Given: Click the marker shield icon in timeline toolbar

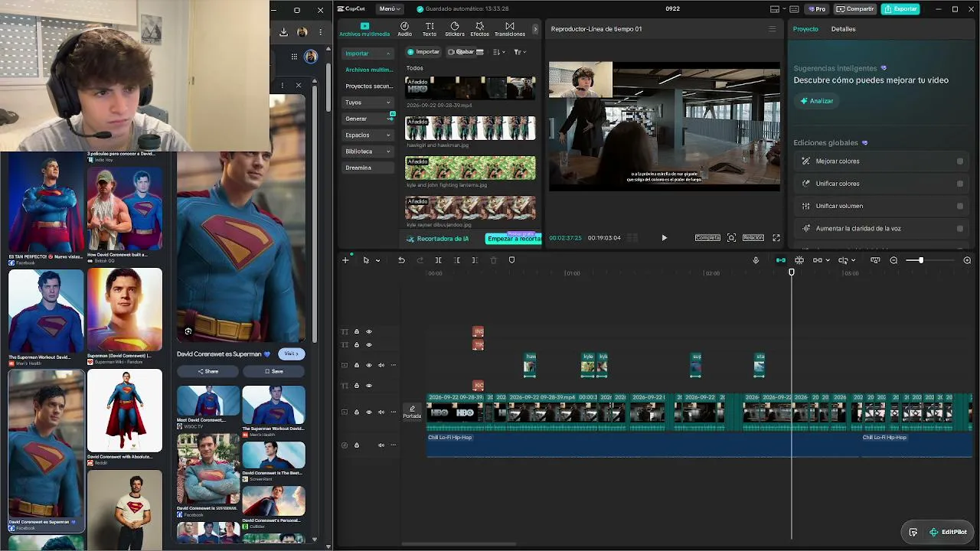Looking at the screenshot, I should (x=511, y=260).
